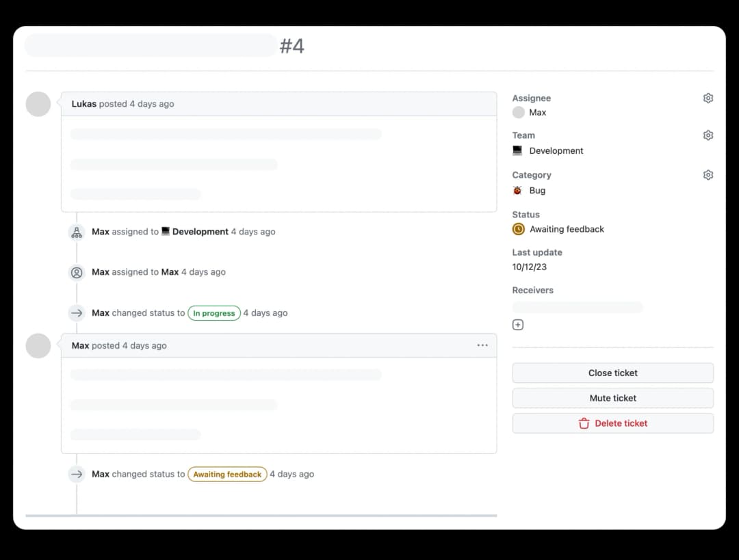This screenshot has width=739, height=560.
Task: Click the ticket number #4
Action: 291,46
